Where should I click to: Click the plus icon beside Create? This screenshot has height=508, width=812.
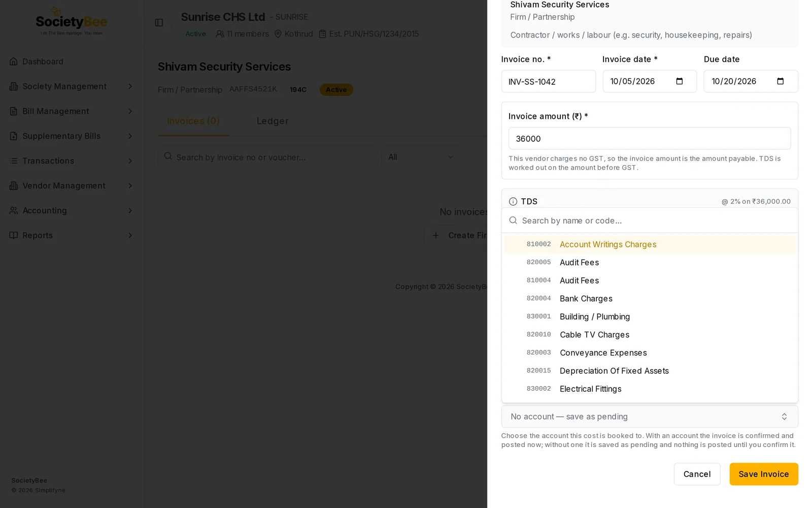[x=435, y=235]
